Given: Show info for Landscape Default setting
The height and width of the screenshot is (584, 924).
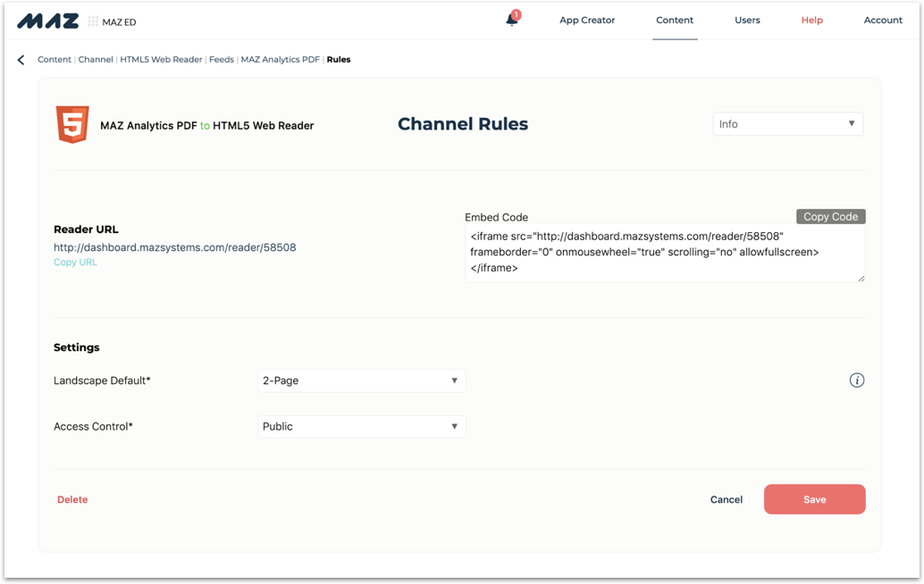Looking at the screenshot, I should click(x=857, y=380).
